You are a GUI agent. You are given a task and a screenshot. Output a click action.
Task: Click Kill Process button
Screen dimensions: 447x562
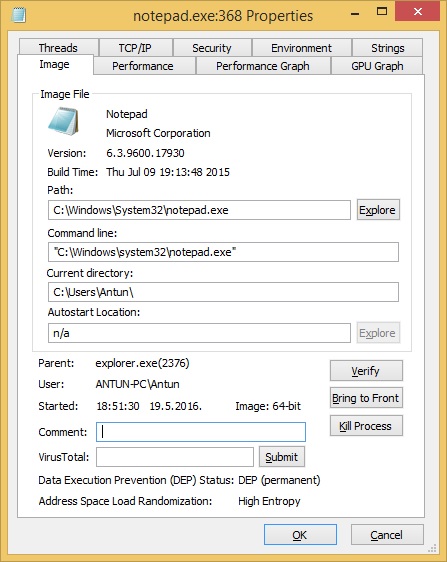click(x=366, y=426)
